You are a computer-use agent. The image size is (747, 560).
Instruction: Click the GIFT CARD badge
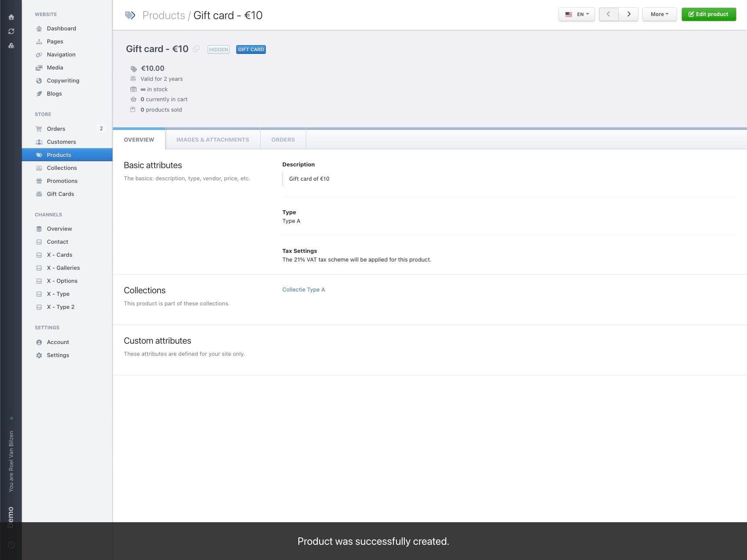pos(251,50)
